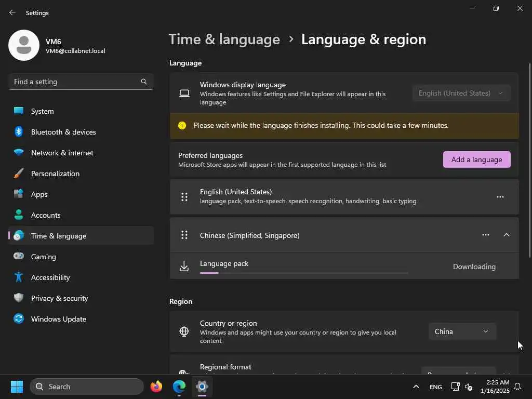Image resolution: width=532 pixels, height=399 pixels.
Task: Click the Accessibility figure icon
Action: [x=19, y=277]
